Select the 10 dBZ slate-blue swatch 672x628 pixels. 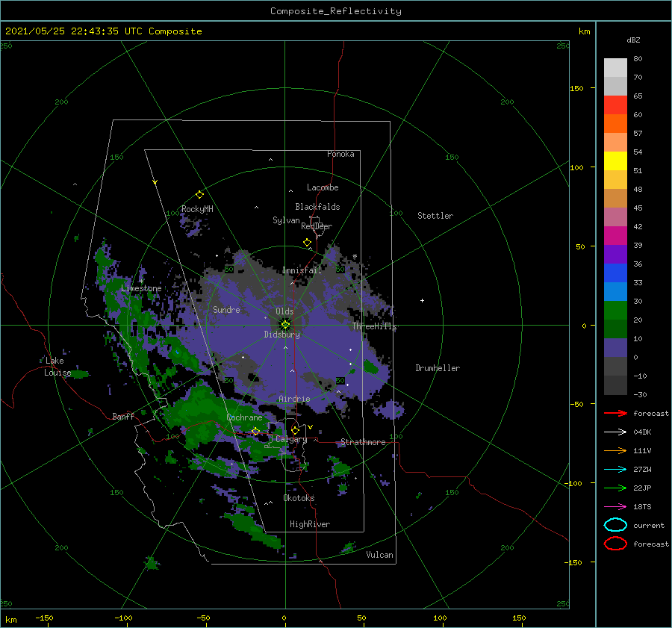point(615,348)
